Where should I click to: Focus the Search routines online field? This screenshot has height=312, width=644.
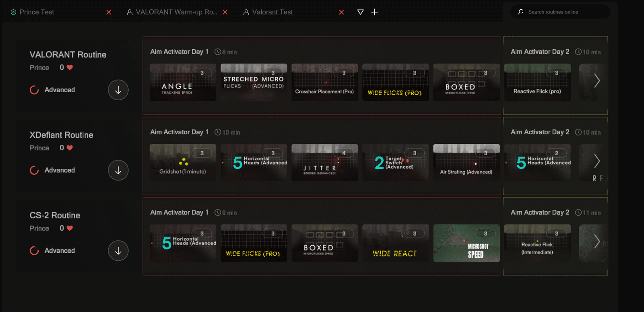point(560,12)
